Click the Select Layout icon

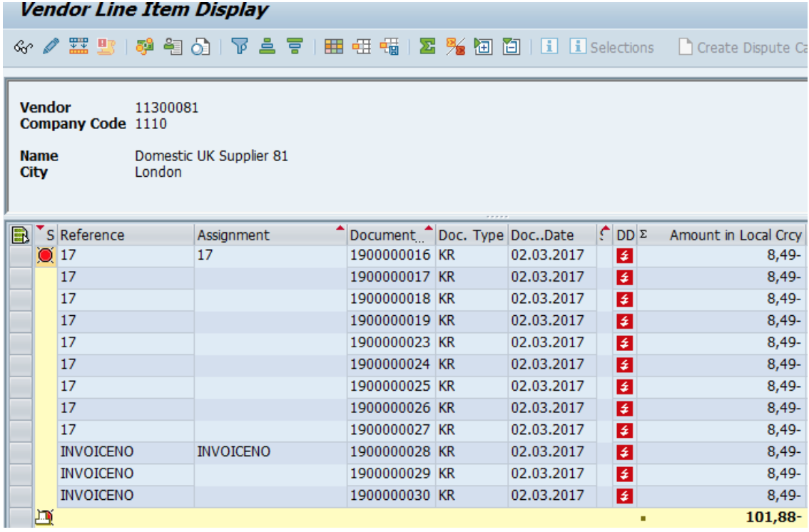tap(361, 47)
